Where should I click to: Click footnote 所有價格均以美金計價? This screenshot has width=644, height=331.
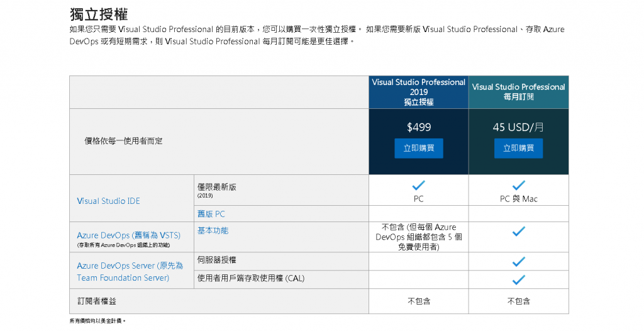pyautogui.click(x=97, y=321)
